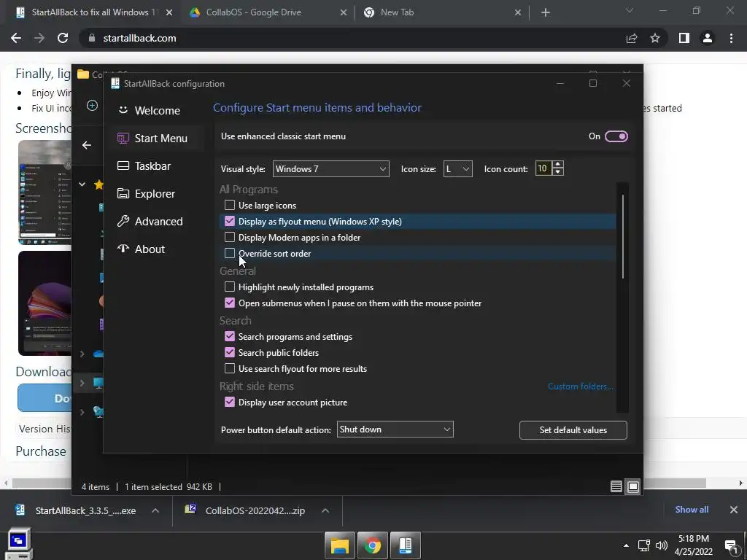Click the Icon count number field
747x560 pixels.
tap(543, 168)
